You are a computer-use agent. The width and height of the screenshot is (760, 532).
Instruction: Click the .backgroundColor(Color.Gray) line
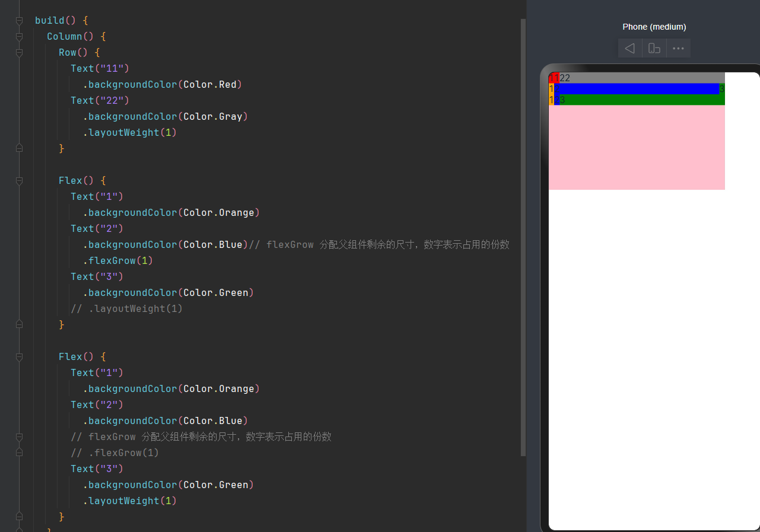point(165,117)
